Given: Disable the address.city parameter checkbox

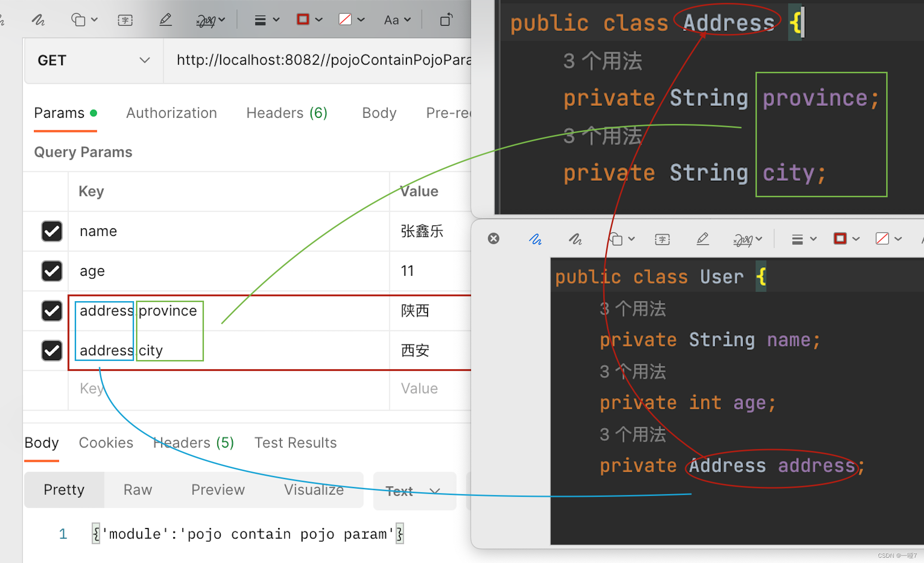Looking at the screenshot, I should click(x=52, y=350).
